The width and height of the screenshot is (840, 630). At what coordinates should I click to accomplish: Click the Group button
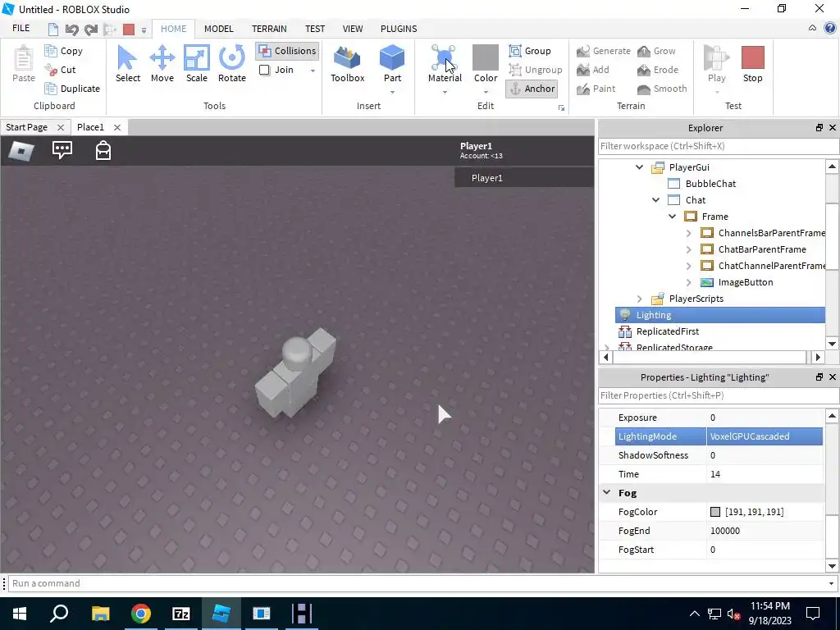(x=530, y=51)
